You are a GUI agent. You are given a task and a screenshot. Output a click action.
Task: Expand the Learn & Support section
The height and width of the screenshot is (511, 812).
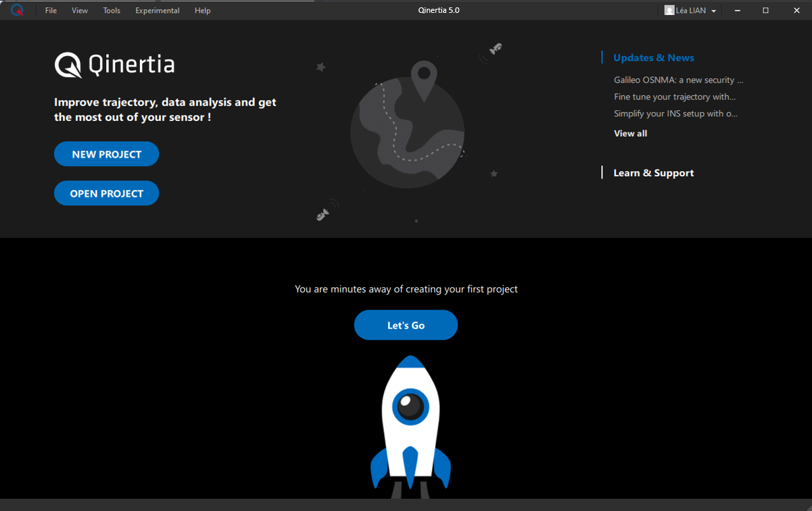click(653, 173)
